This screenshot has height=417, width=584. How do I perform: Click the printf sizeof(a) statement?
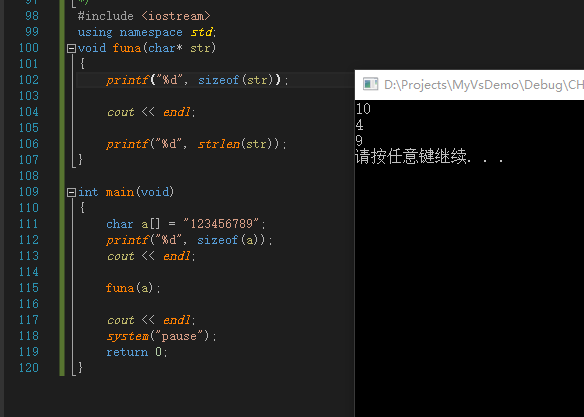click(x=189, y=241)
